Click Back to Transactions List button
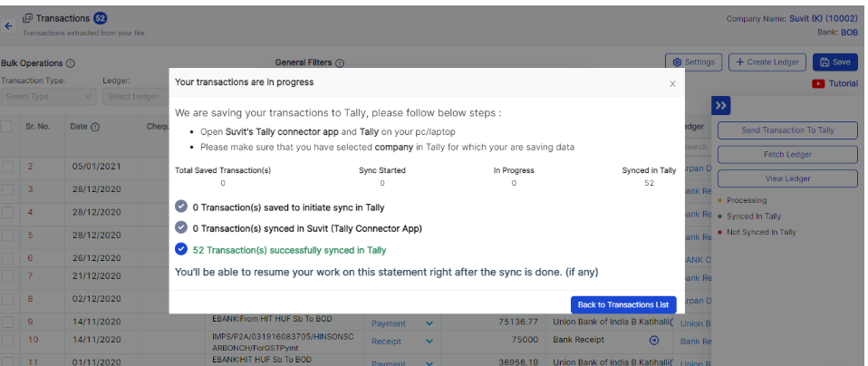The height and width of the screenshot is (366, 868). click(623, 304)
